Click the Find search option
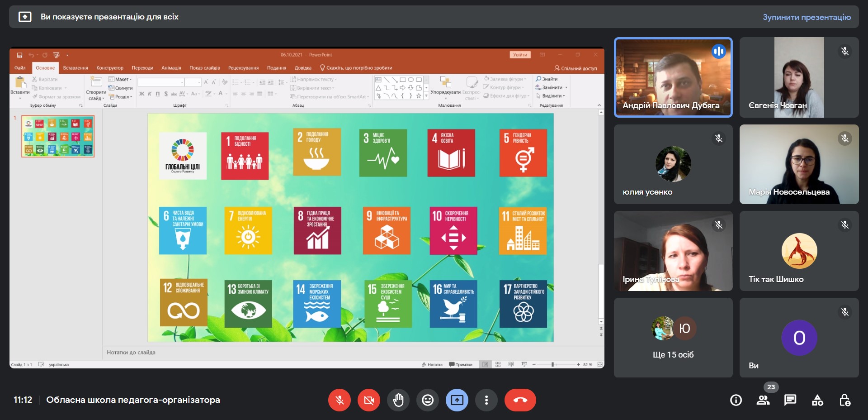 [547, 79]
